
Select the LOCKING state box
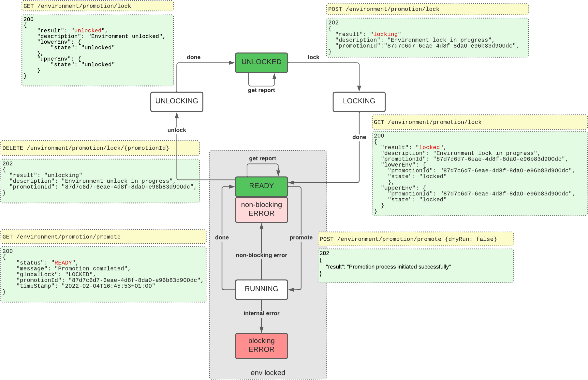[x=359, y=101]
